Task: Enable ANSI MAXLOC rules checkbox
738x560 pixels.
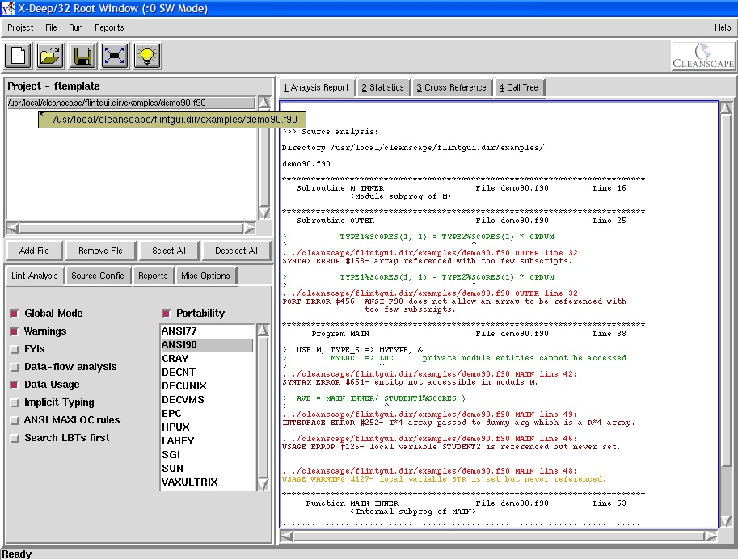Action: tap(15, 420)
